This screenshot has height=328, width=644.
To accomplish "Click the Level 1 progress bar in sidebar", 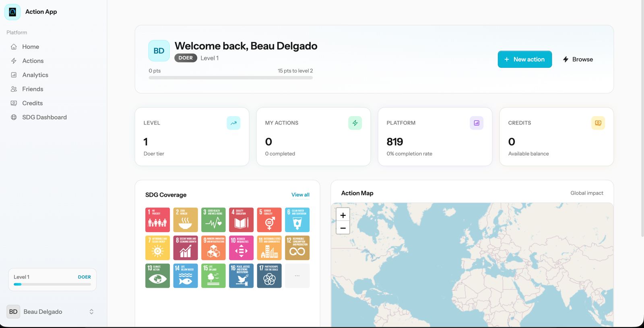I will tap(52, 284).
